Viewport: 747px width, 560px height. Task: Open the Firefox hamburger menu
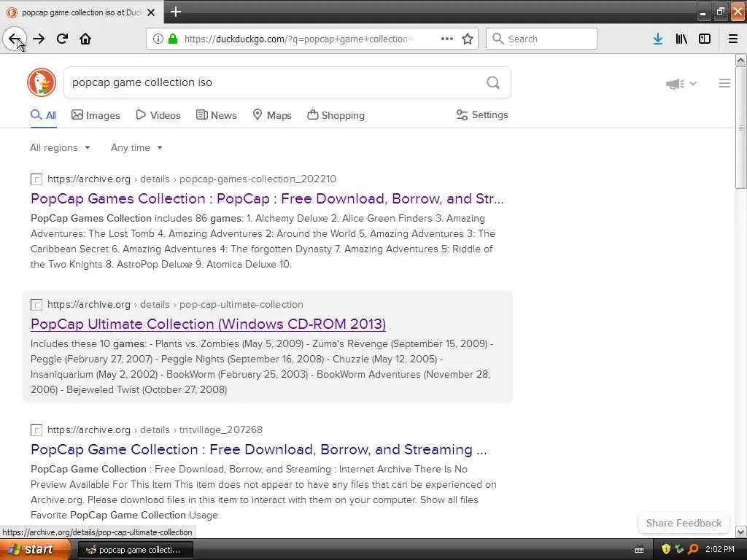733,39
